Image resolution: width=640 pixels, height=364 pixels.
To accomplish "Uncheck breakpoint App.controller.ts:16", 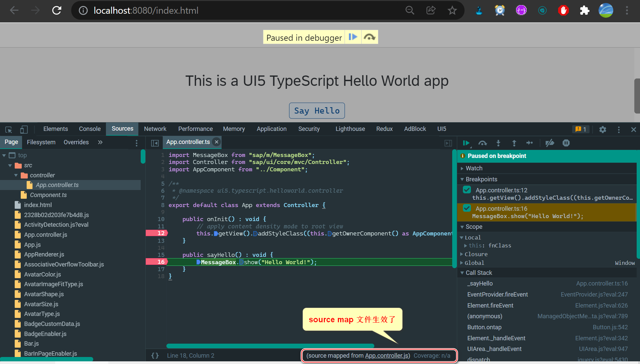I will tap(467, 208).
